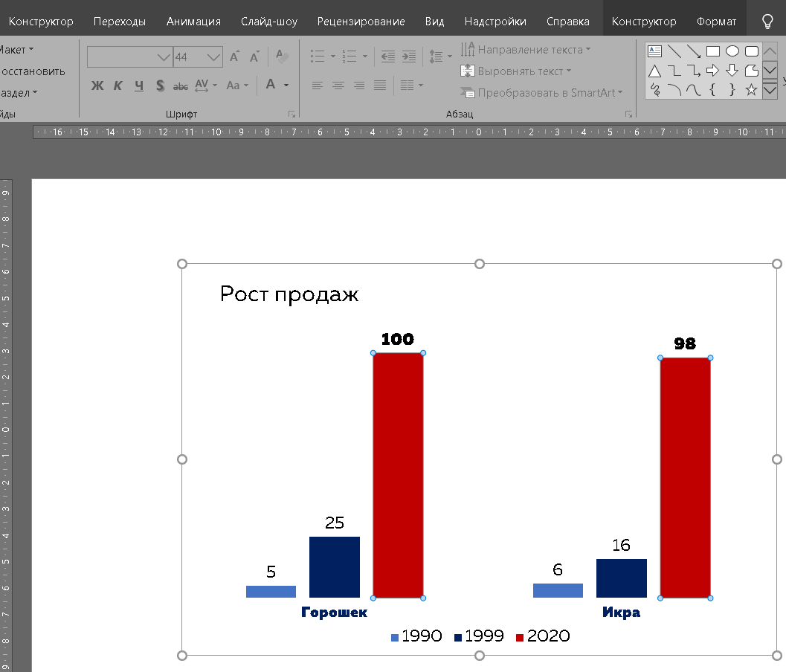Justify the text
The image size is (786, 672).
380,85
